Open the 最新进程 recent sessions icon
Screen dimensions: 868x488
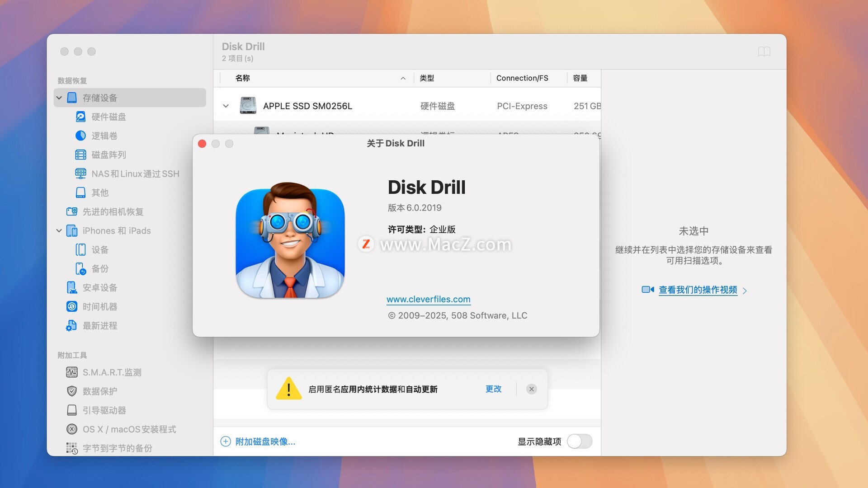click(71, 326)
